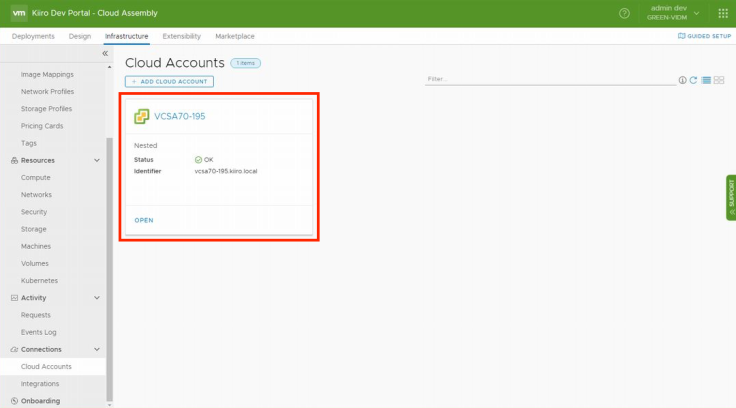Screen dimensions: 736x408
Task: Click identifier vcsa70-195.kiiro.local text
Action: [x=226, y=171]
